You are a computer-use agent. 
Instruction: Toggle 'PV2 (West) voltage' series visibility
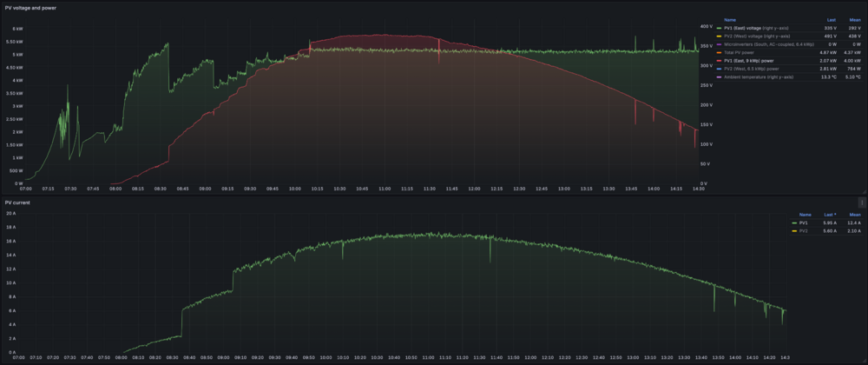[x=757, y=36]
